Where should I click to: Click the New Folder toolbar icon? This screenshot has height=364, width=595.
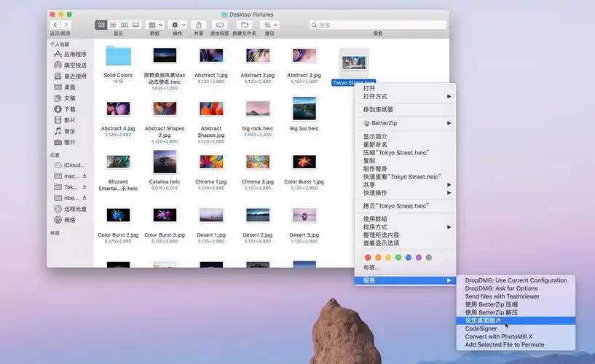(245, 25)
